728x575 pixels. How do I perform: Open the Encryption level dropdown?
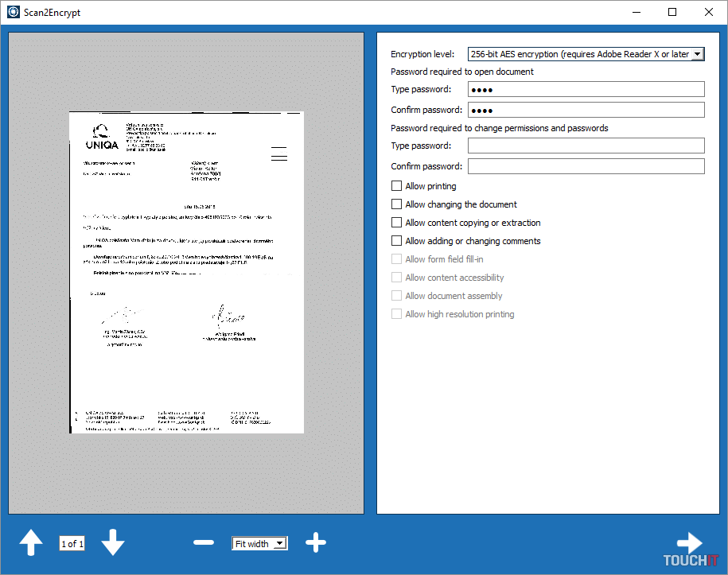697,54
